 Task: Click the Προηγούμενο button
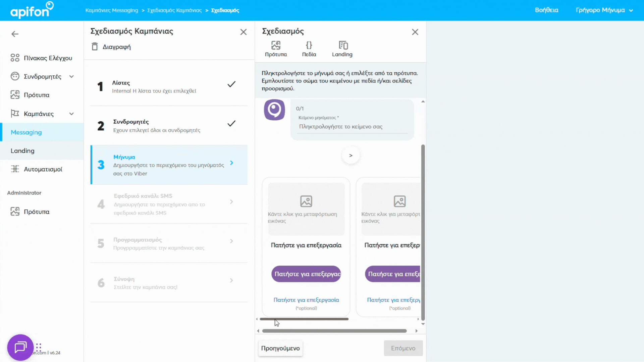pos(280,348)
